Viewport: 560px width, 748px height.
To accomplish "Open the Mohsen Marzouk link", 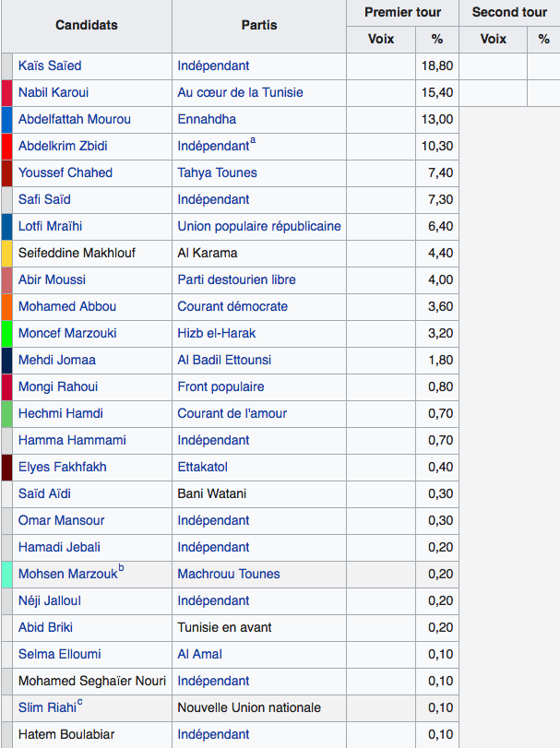I will [67, 574].
